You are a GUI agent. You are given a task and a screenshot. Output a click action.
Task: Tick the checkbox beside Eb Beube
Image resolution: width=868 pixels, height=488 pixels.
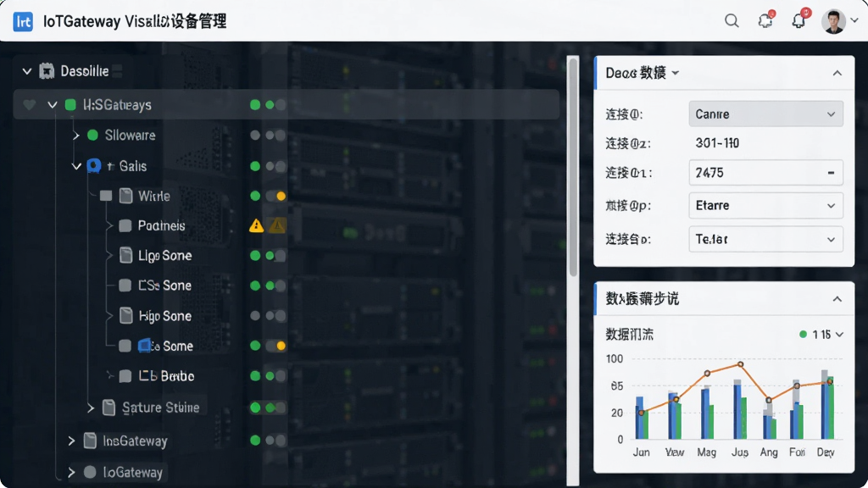click(125, 376)
